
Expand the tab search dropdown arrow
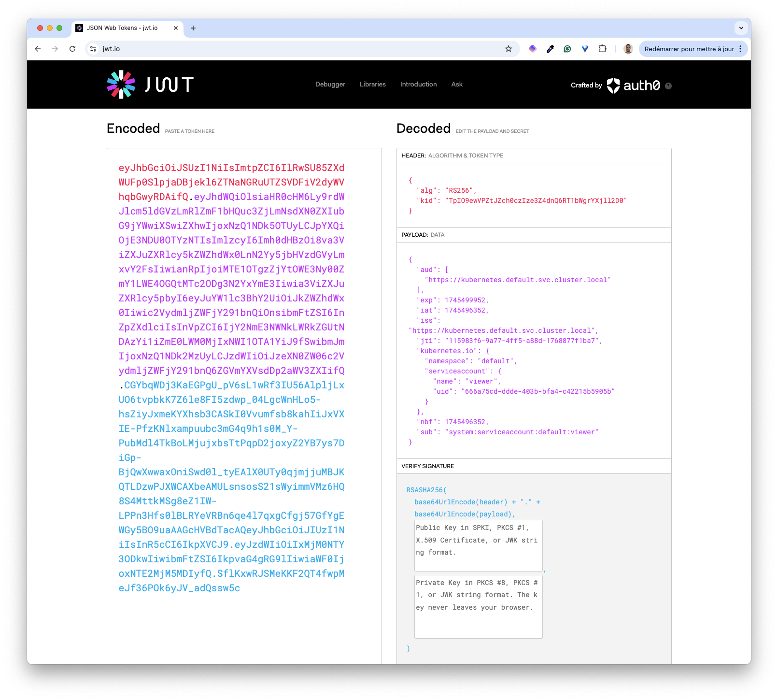pos(741,28)
